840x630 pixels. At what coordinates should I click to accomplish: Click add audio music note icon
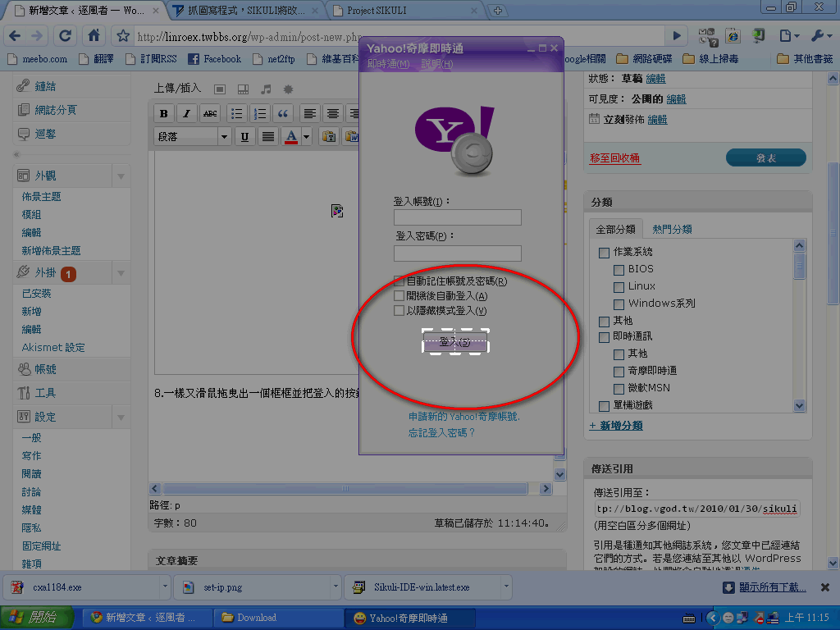pyautogui.click(x=266, y=89)
